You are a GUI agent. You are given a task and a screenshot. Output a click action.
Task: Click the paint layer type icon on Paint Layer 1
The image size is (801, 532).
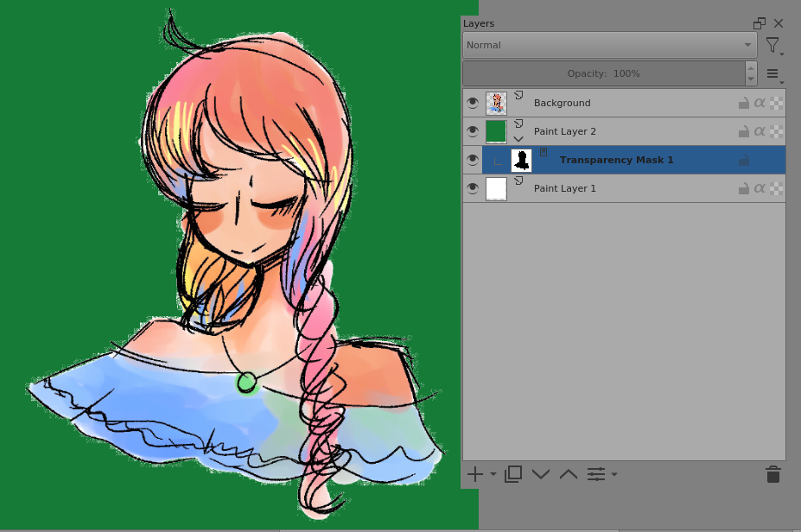tap(518, 180)
